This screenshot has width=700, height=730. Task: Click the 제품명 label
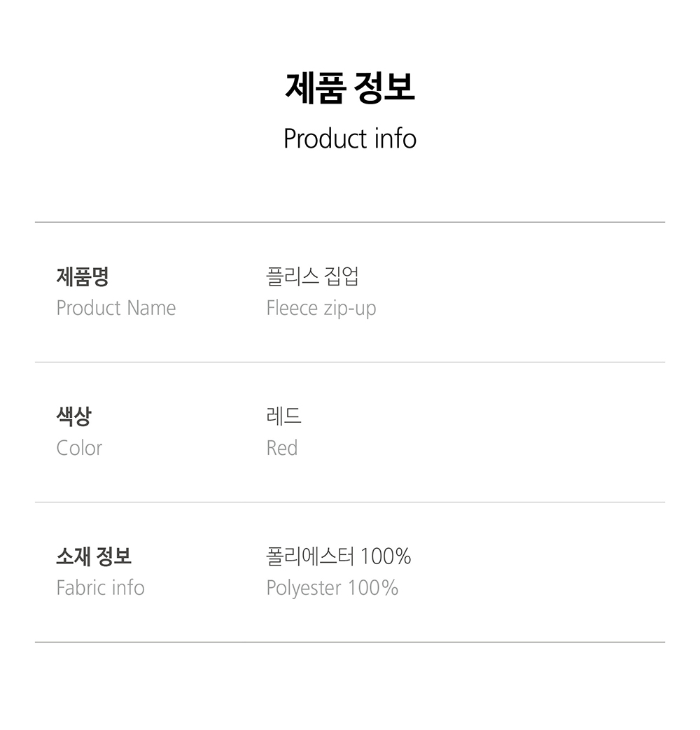pos(82,277)
